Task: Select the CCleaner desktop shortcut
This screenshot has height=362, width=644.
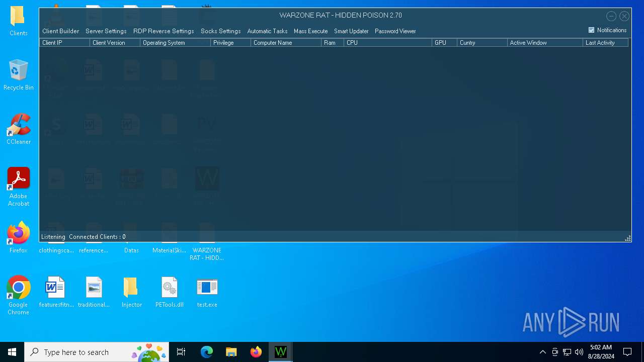Action: click(x=19, y=130)
